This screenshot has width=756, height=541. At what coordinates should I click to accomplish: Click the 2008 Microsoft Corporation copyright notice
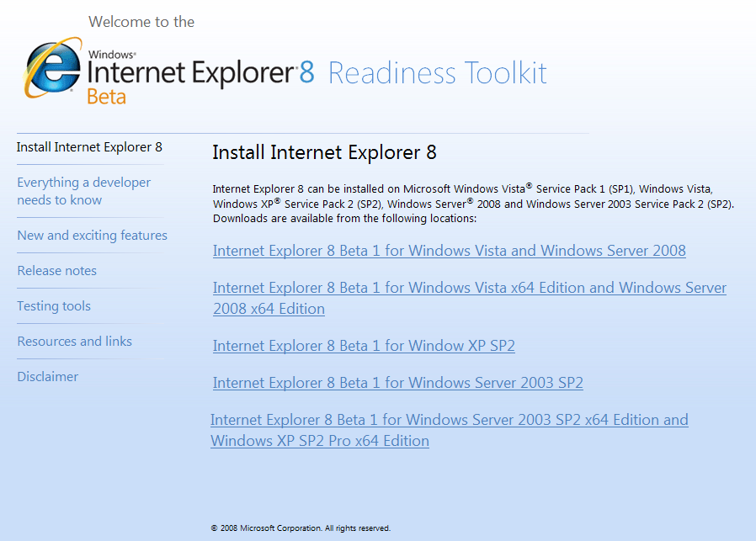coord(301,528)
